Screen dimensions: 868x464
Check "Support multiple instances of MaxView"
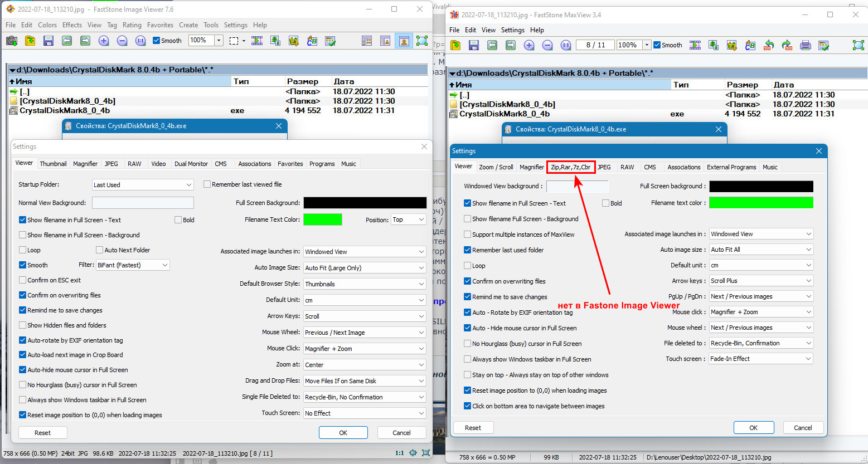(468, 235)
